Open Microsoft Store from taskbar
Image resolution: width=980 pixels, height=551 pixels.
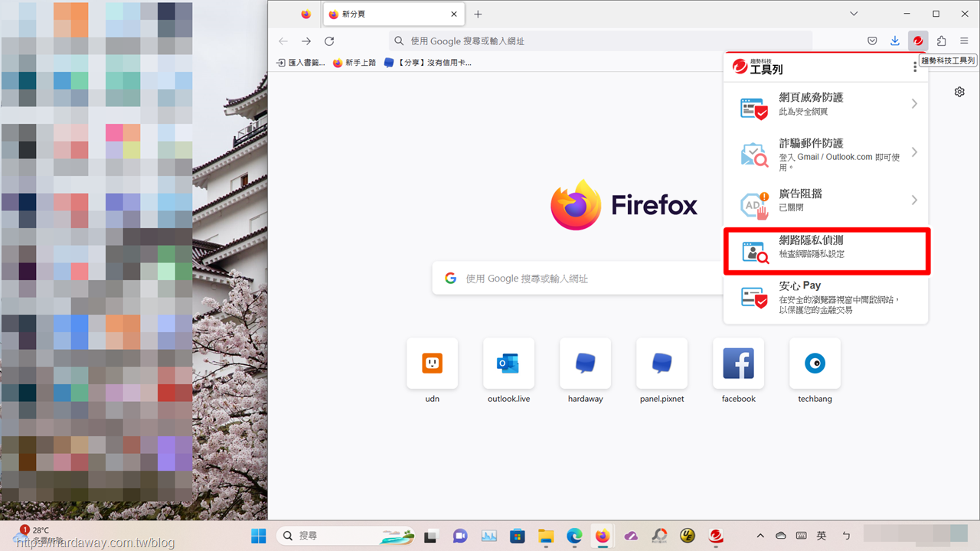(518, 536)
